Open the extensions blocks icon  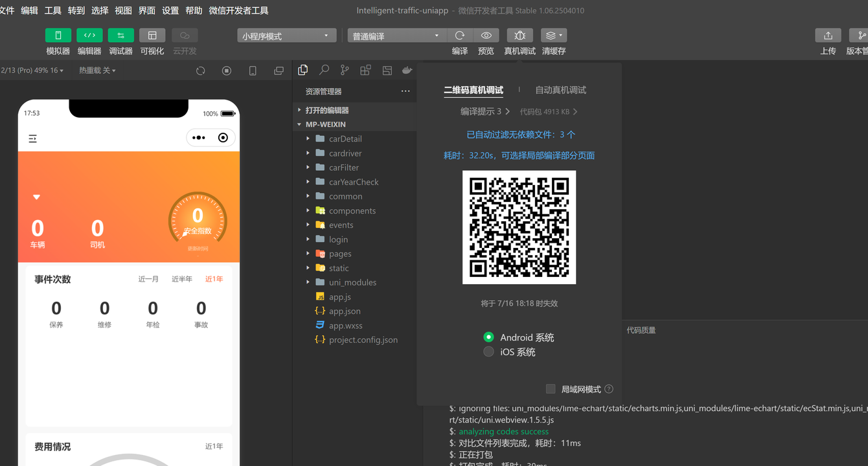365,70
